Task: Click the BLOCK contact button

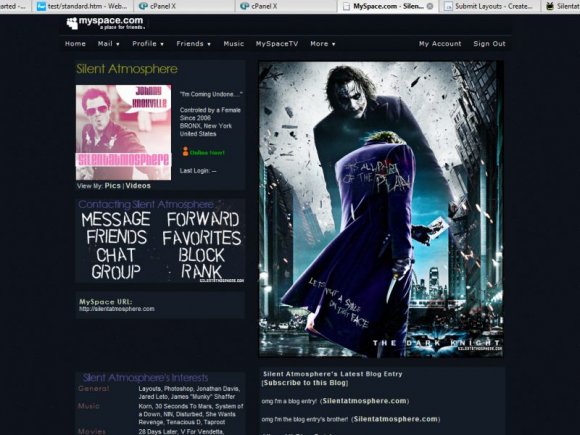Action: 202,255
